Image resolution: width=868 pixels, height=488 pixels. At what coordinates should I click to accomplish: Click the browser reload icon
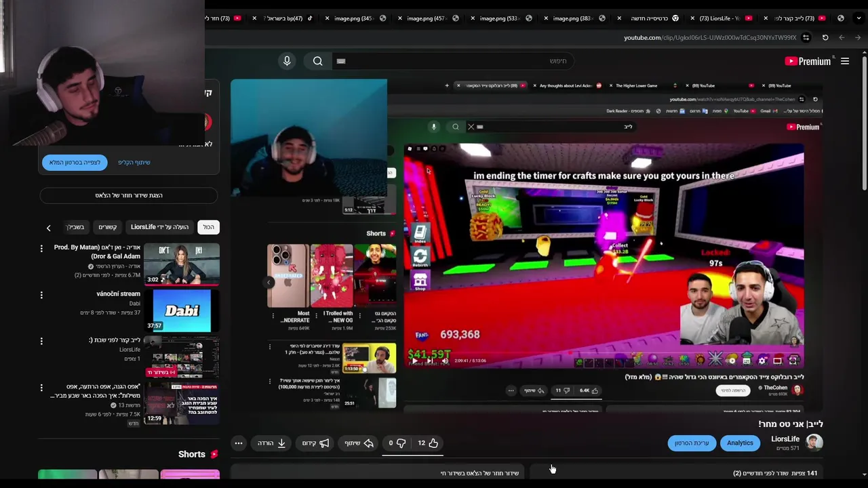click(825, 37)
